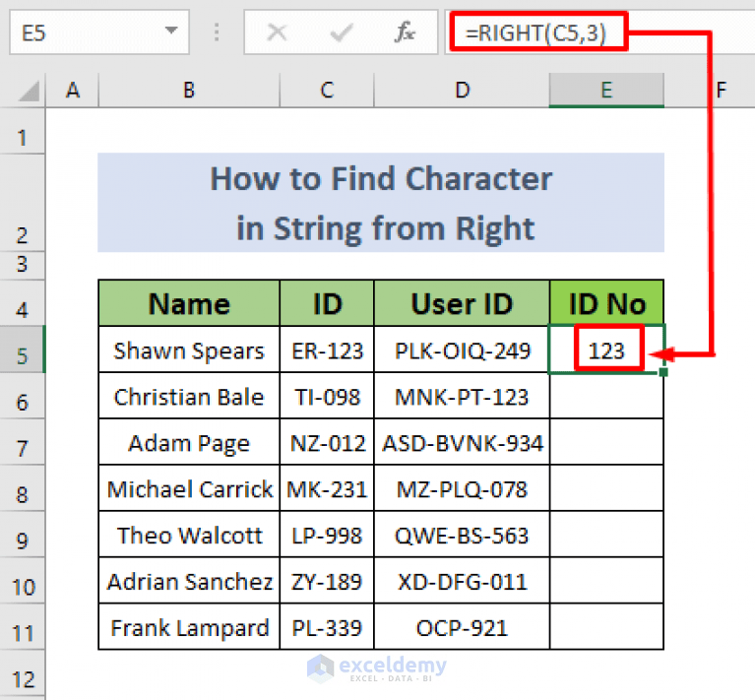Click the 'ID' header cell
Viewport: 755px width, 700px height.
tap(327, 303)
